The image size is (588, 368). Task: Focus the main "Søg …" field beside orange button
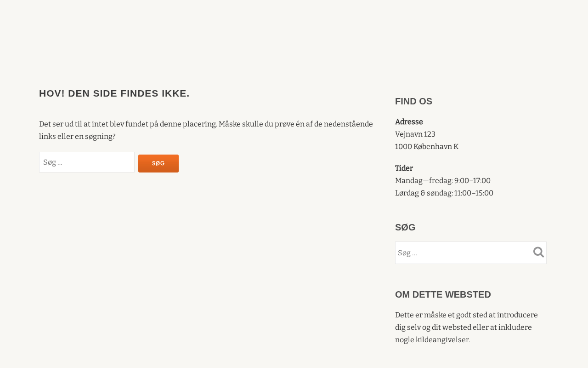(x=87, y=162)
